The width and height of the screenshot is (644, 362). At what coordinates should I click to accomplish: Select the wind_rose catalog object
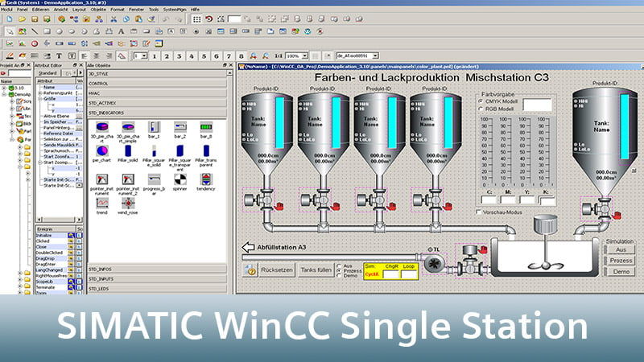[x=128, y=207]
